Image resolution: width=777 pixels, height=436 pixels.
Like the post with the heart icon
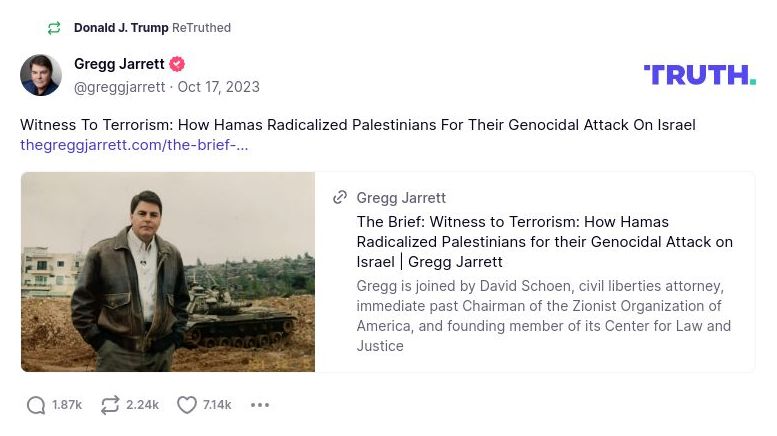(187, 405)
